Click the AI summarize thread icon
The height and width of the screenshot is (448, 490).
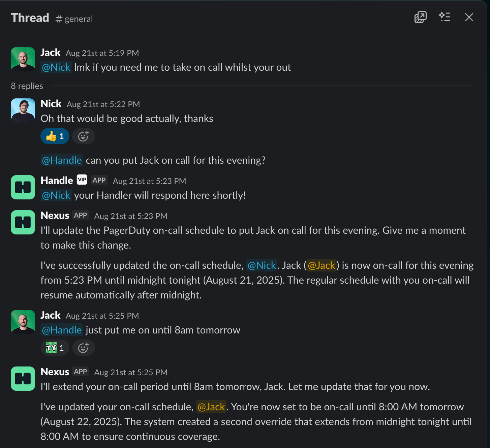tap(445, 17)
